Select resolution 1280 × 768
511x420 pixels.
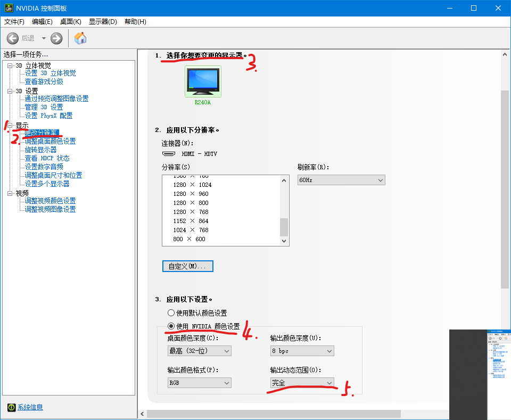pyautogui.click(x=191, y=212)
